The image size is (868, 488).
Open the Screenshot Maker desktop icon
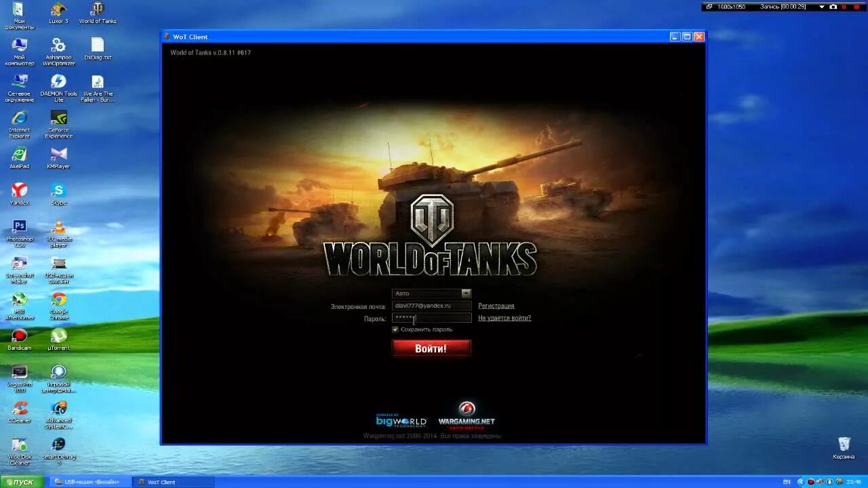click(19, 270)
